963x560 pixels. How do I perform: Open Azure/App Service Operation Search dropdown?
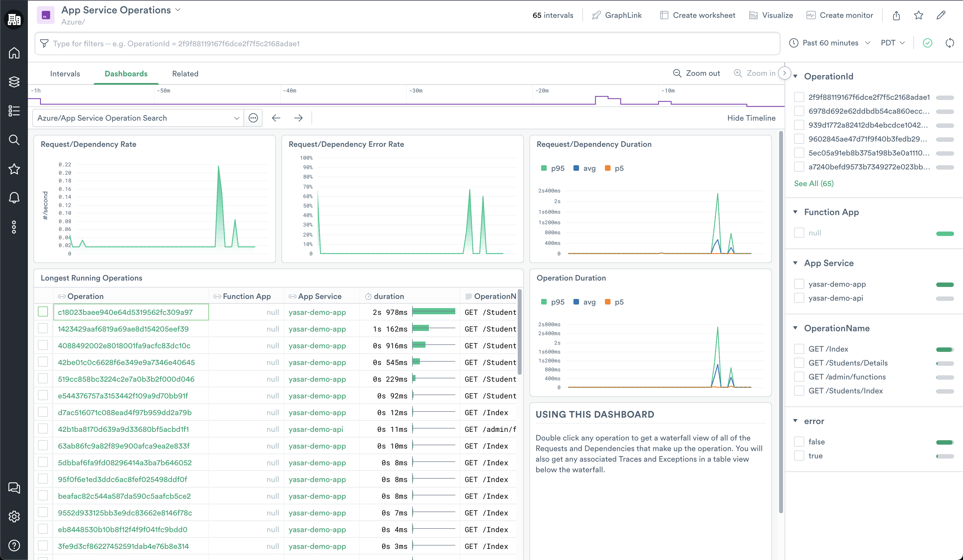tap(138, 118)
